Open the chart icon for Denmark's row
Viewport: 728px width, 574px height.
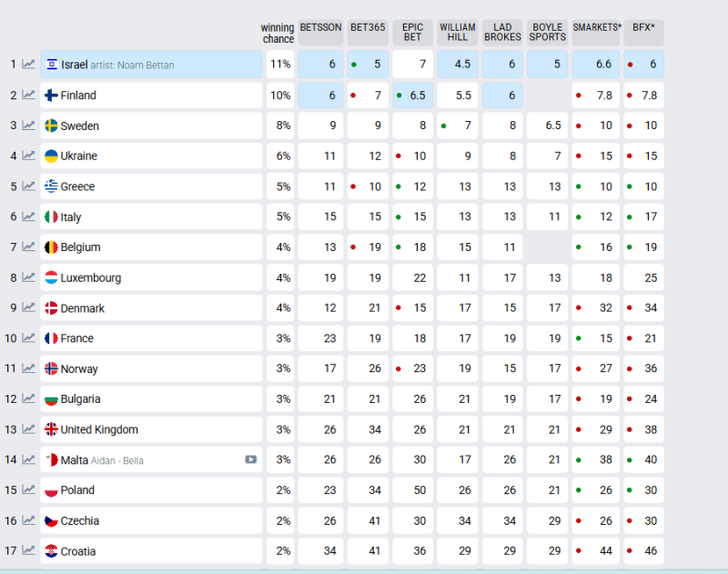[x=29, y=308]
